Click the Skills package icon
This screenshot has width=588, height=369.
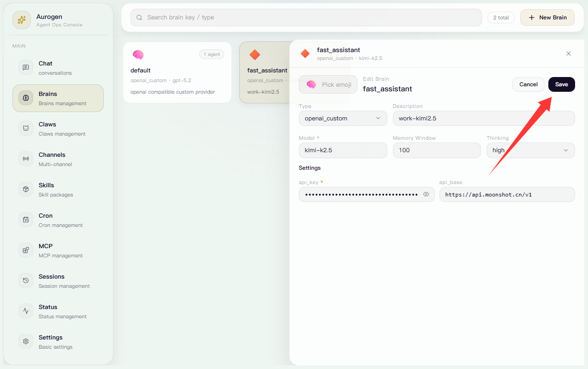point(26,189)
